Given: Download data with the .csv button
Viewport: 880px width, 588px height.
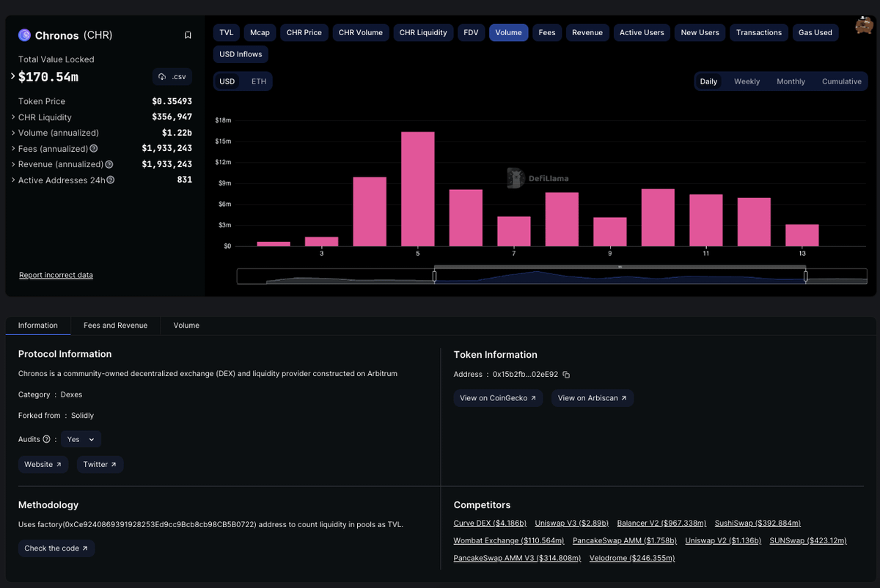Looking at the screenshot, I should tap(172, 76).
